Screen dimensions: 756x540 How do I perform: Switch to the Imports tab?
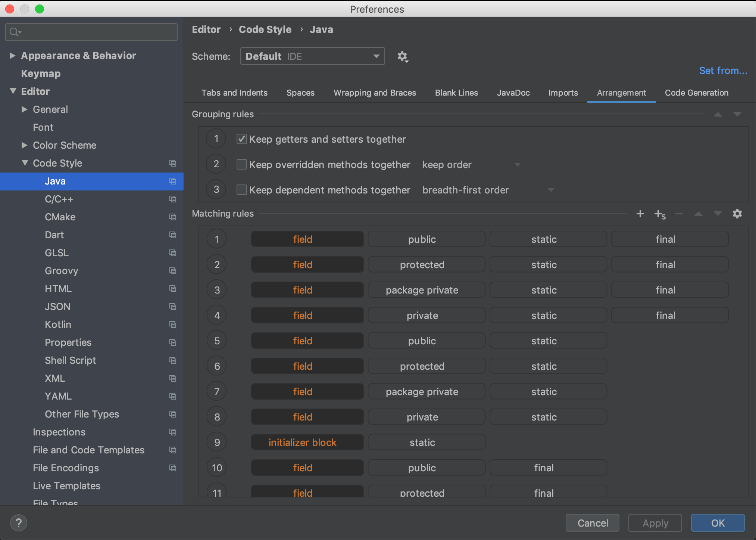coord(563,93)
